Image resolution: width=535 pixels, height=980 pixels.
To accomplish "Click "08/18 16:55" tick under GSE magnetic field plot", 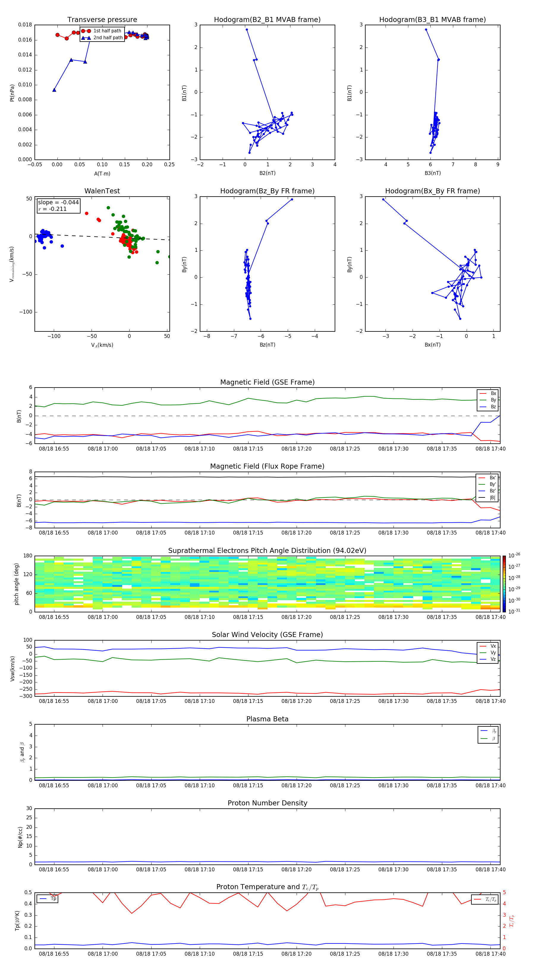I will (x=54, y=449).
